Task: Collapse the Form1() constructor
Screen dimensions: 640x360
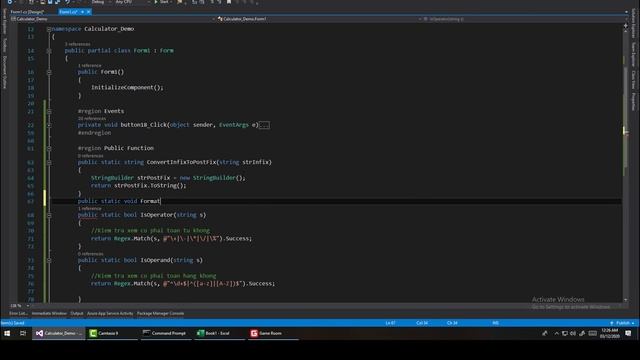Action: [x=49, y=72]
